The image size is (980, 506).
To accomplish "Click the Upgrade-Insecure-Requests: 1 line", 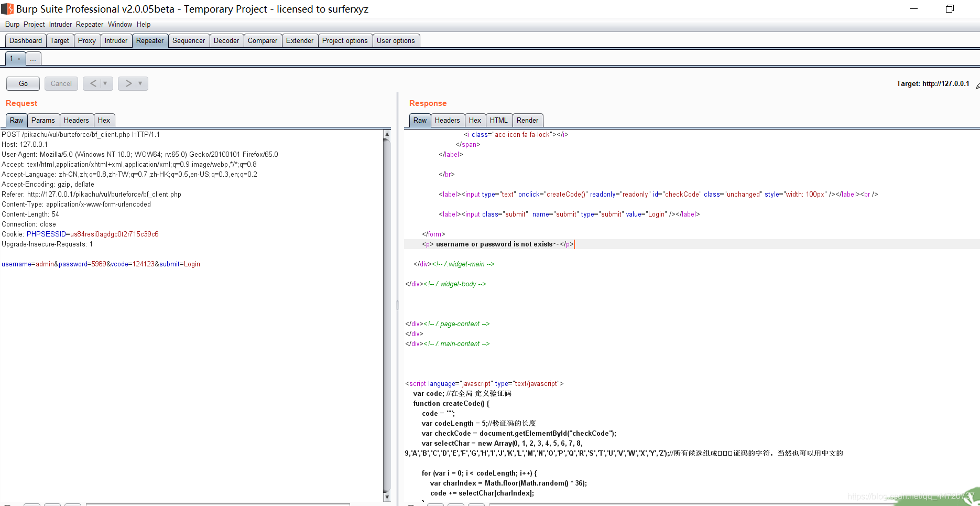I will pyautogui.click(x=47, y=244).
